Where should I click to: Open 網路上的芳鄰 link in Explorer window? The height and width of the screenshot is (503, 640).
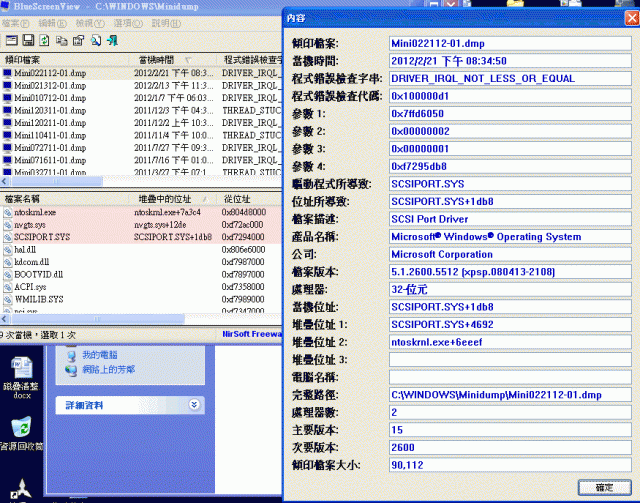point(109,369)
